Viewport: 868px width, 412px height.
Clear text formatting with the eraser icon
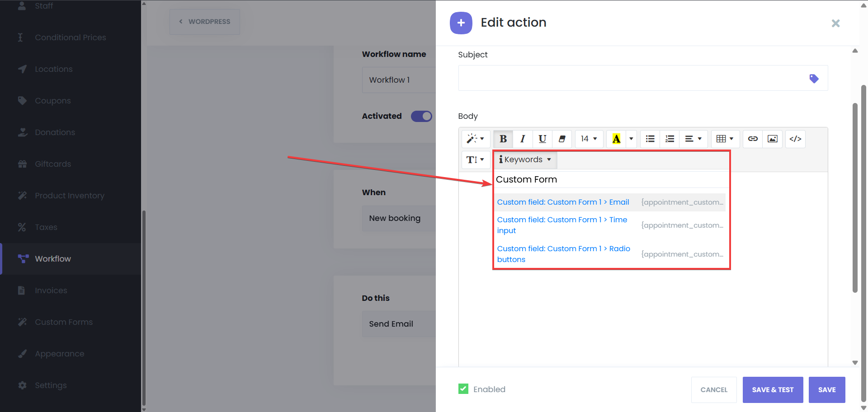pos(562,139)
